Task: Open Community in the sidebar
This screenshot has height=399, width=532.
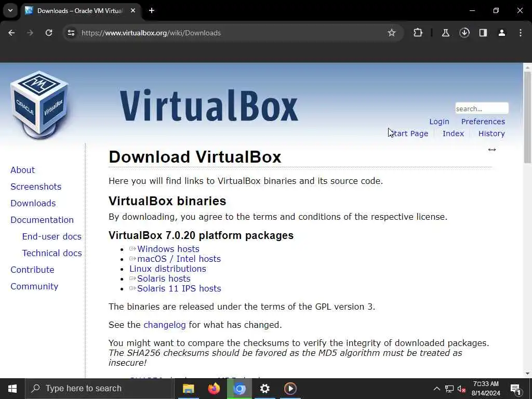Action: [34, 286]
